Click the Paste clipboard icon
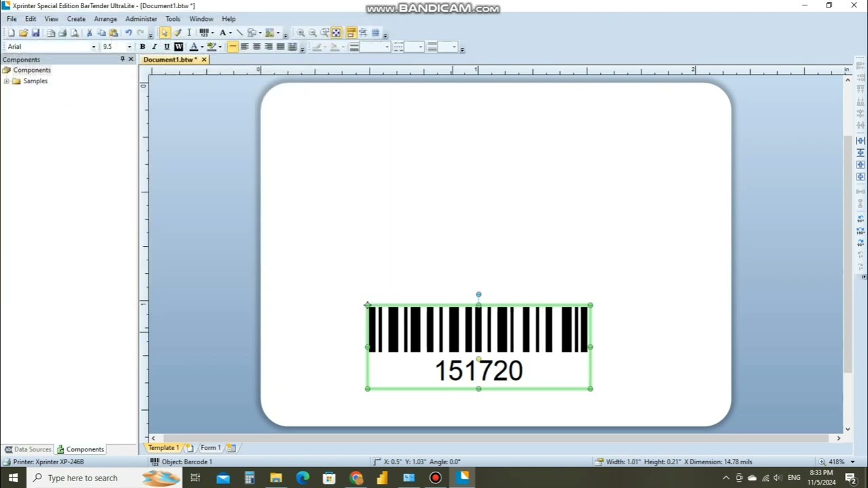This screenshot has height=488, width=868. tap(113, 33)
